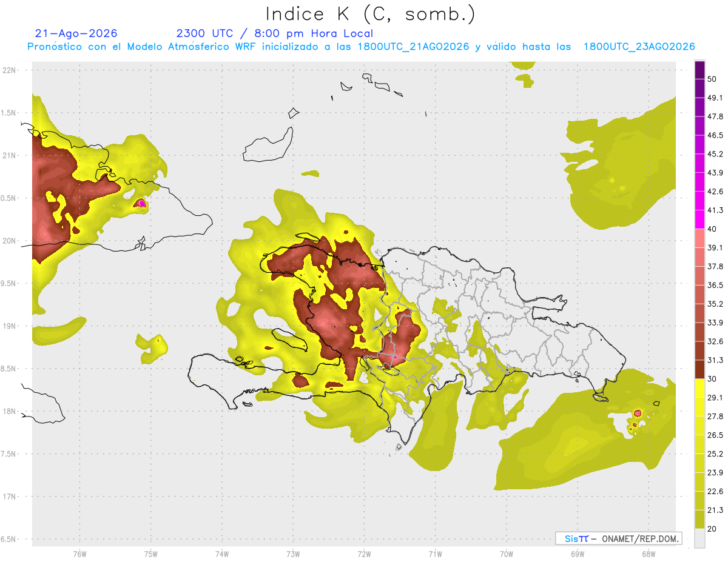The image size is (728, 562).
Task: Click the olive band between 20 and 21.3
Action: (x=699, y=520)
